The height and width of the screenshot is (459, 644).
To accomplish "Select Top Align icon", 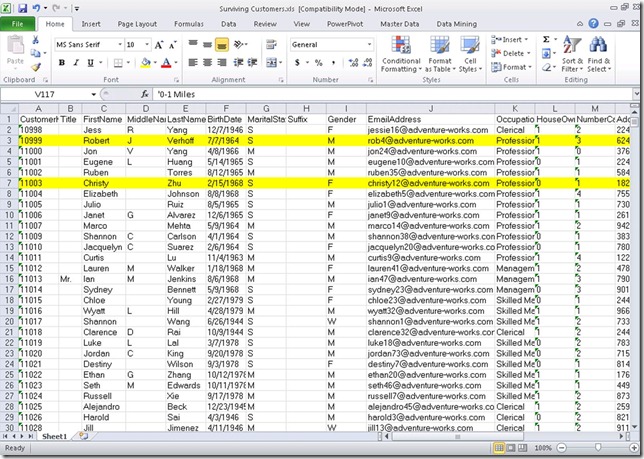I will pyautogui.click(x=193, y=44).
